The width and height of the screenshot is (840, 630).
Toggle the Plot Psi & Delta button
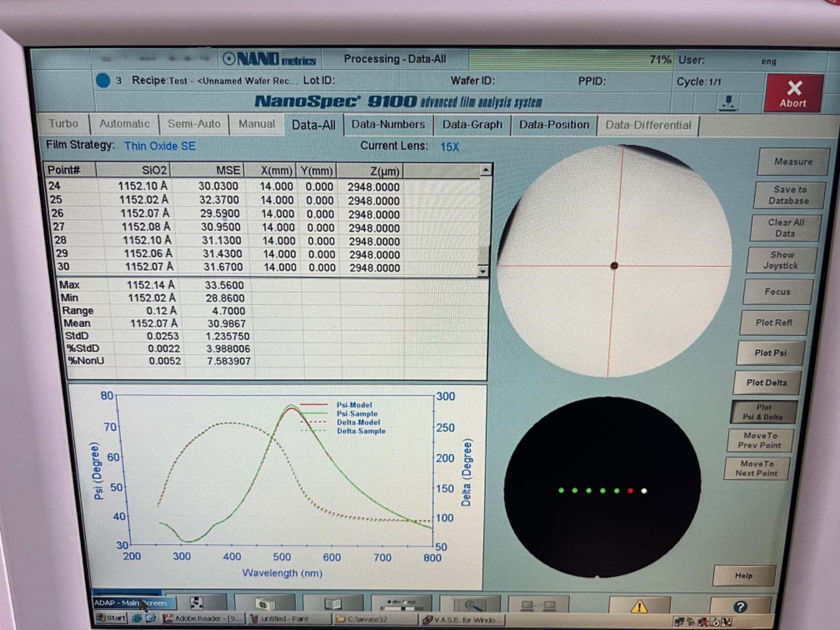point(763,412)
